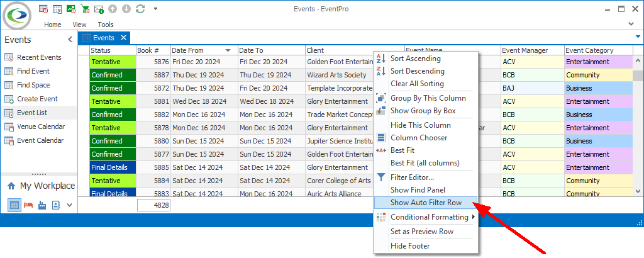Open the envelope mail notification icon

99,9
